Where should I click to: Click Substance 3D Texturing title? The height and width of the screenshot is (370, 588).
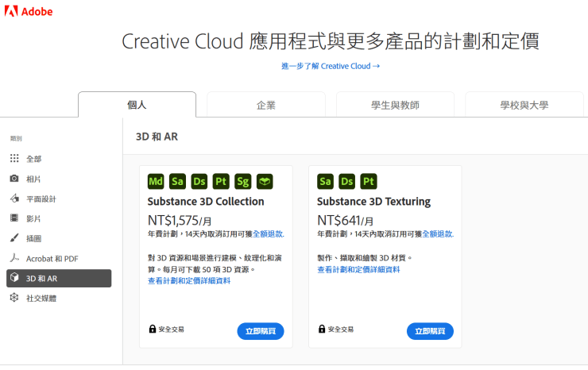[x=374, y=202]
